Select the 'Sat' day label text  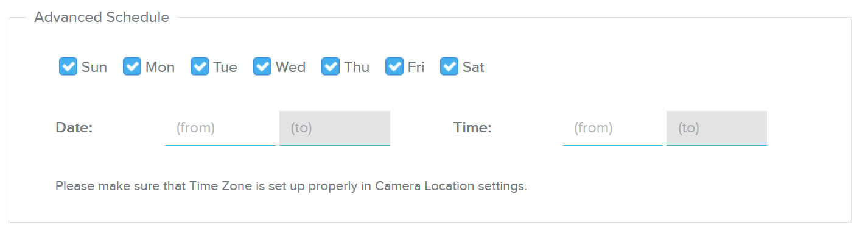pyautogui.click(x=474, y=67)
